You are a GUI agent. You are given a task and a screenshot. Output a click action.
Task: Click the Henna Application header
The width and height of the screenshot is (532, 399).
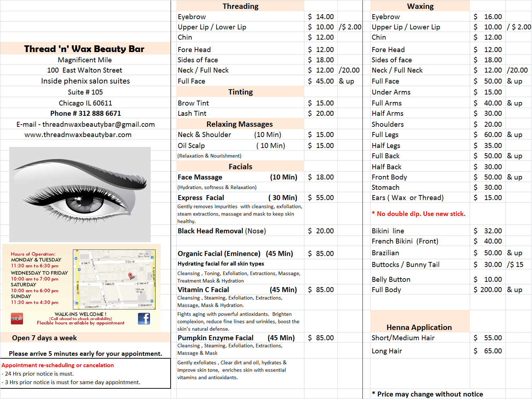[419, 327]
